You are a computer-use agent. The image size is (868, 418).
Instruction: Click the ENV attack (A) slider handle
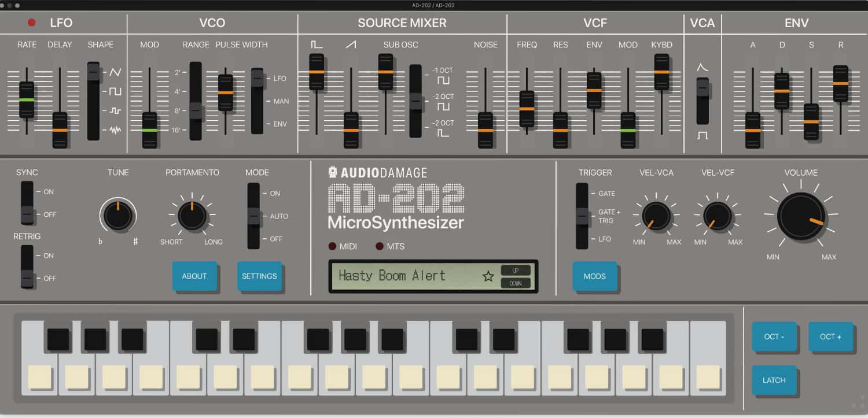tap(753, 130)
